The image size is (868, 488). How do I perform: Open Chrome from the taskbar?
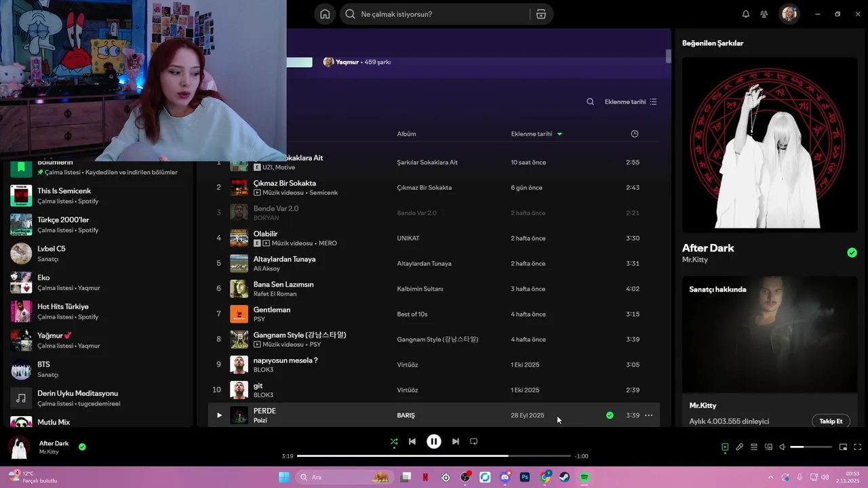pyautogui.click(x=545, y=477)
